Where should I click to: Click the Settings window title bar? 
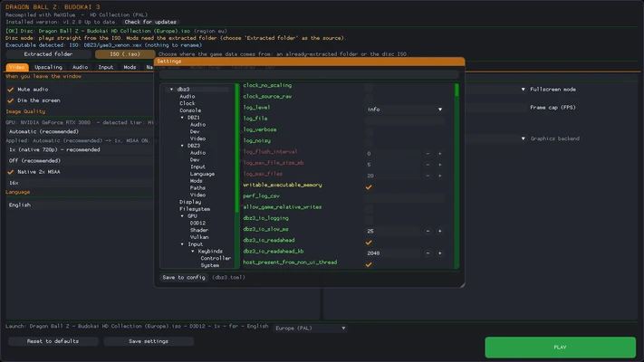[x=310, y=62]
